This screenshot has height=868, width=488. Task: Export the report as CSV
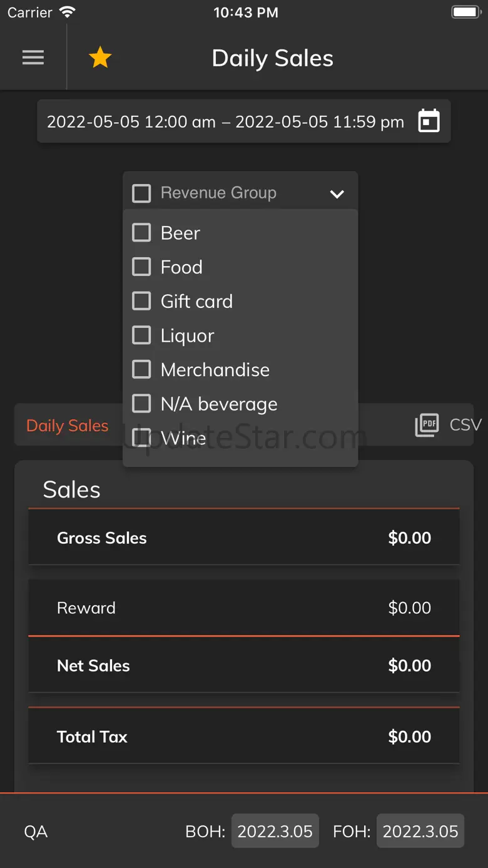tap(465, 425)
